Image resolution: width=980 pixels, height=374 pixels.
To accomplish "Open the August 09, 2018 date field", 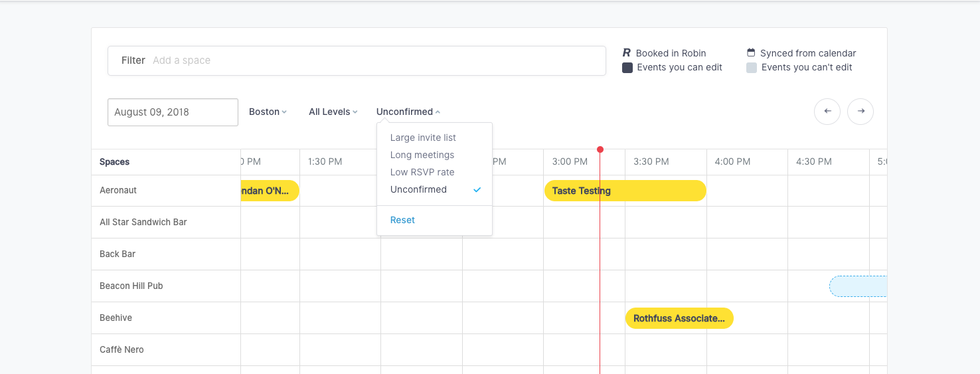I will 173,112.
